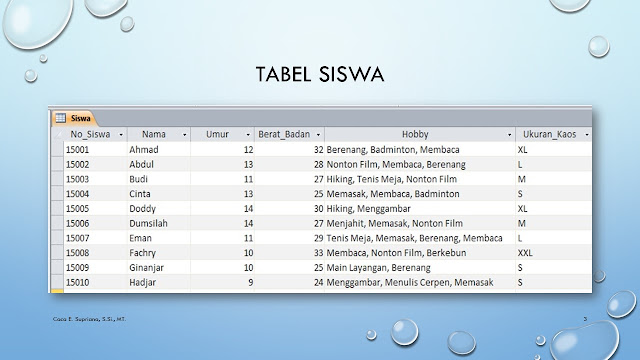Click the name cell Dumsilah

point(159,223)
